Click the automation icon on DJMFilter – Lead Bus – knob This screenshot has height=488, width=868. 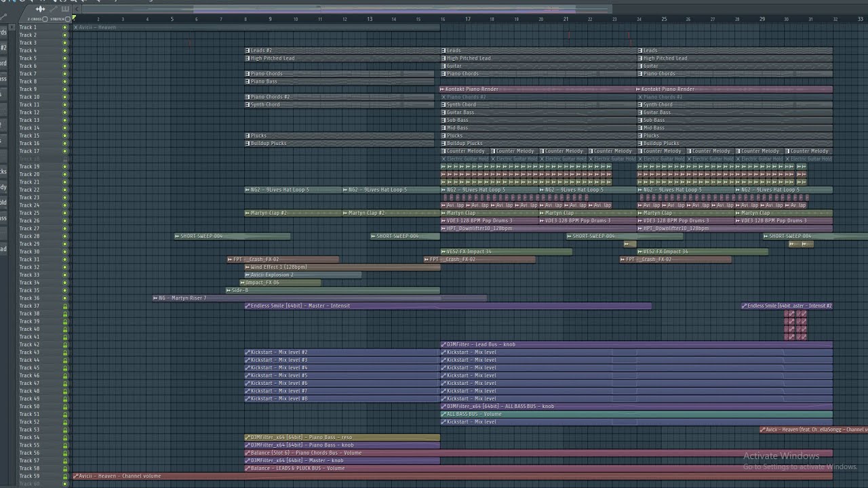point(444,344)
